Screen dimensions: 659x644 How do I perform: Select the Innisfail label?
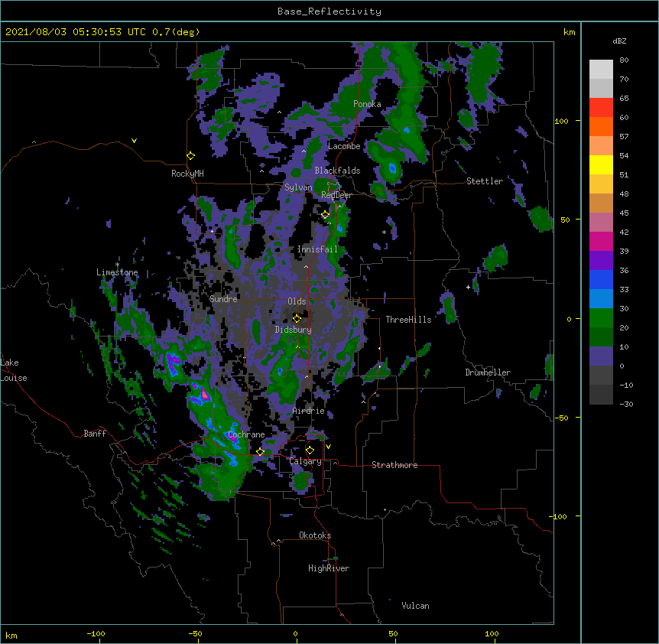click(317, 249)
